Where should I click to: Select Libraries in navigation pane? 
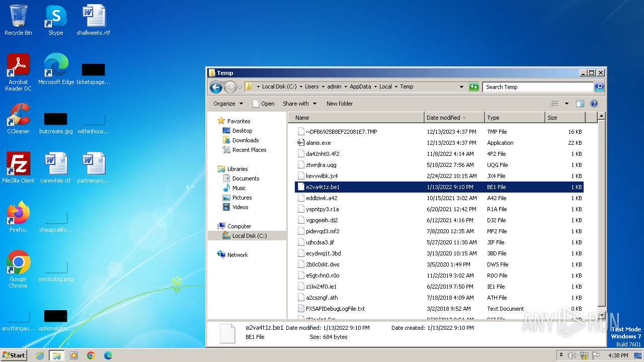point(233,169)
